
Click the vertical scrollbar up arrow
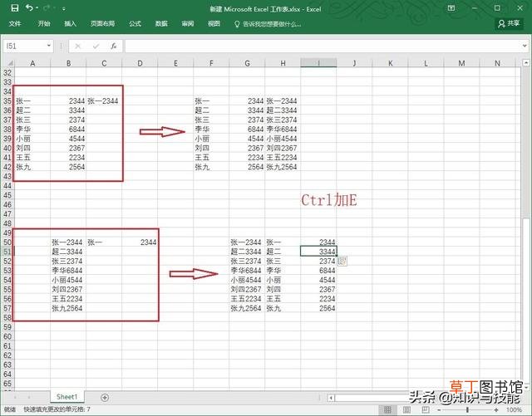[x=525, y=63]
